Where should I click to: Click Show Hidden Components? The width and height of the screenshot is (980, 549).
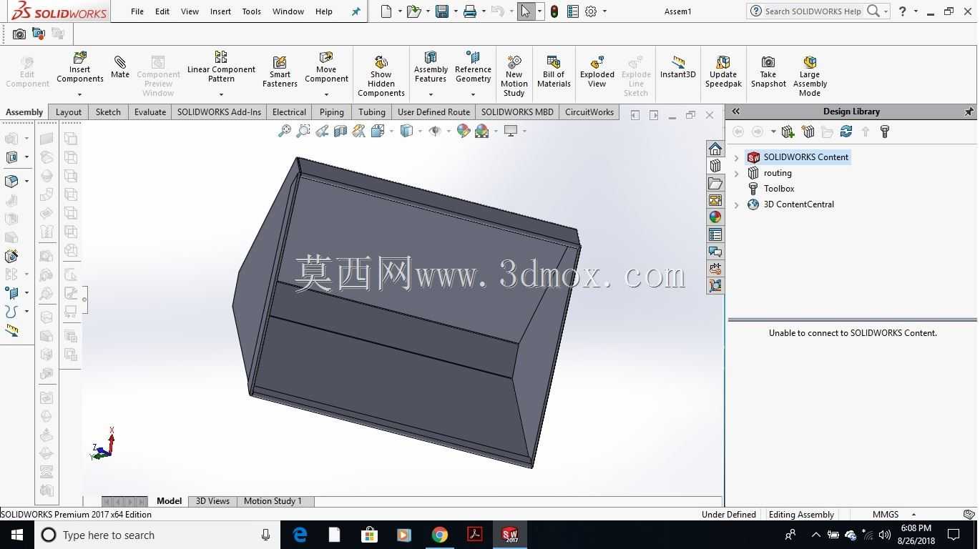coord(381,76)
